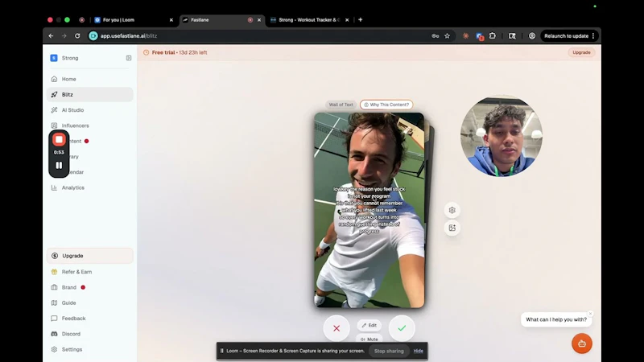Click the Analytics bar chart icon
Image resolution: width=644 pixels, height=362 pixels.
pos(54,187)
